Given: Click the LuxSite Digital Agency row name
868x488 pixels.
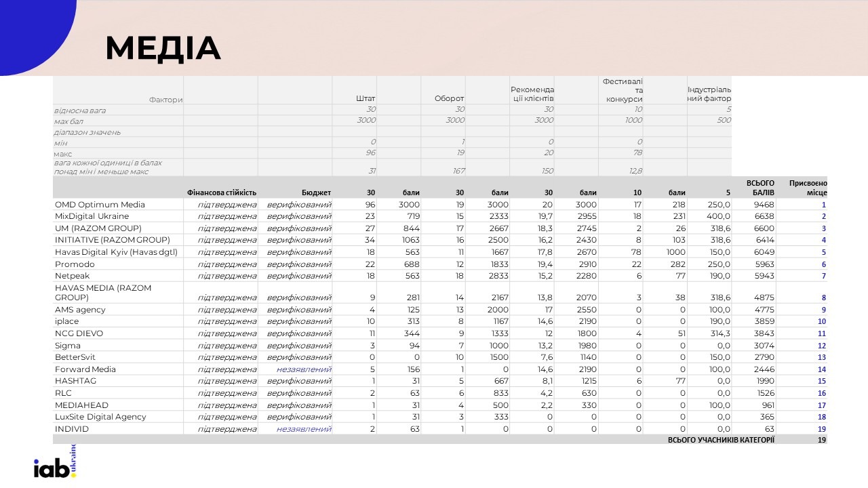Looking at the screenshot, I should point(100,417).
